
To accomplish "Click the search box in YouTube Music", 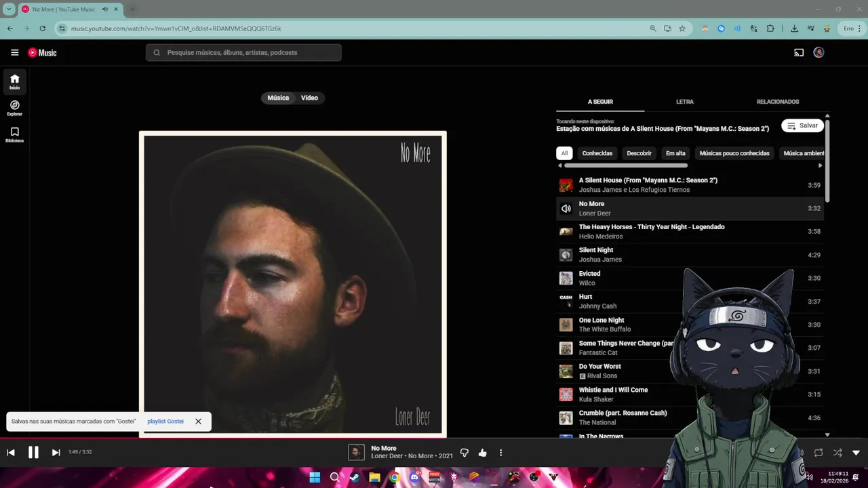I will click(x=243, y=52).
